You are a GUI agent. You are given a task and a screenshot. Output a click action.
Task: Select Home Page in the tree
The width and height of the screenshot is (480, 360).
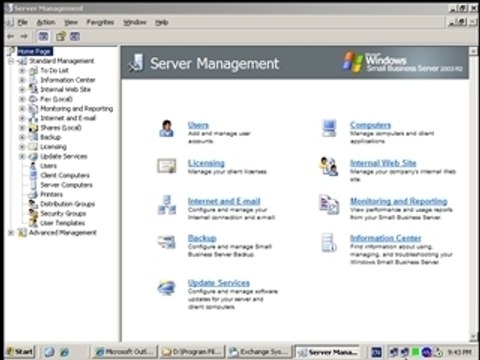(x=34, y=51)
